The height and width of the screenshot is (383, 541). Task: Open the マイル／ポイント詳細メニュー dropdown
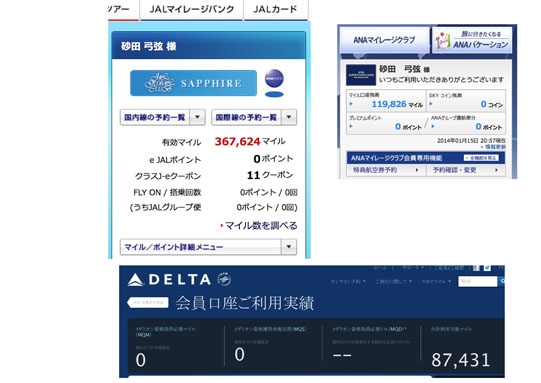(208, 247)
